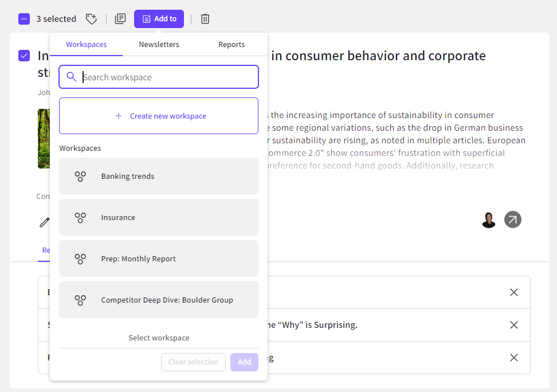Deselect all using the 3 selected checkbox
Image resolution: width=557 pixels, height=392 pixels.
click(24, 19)
